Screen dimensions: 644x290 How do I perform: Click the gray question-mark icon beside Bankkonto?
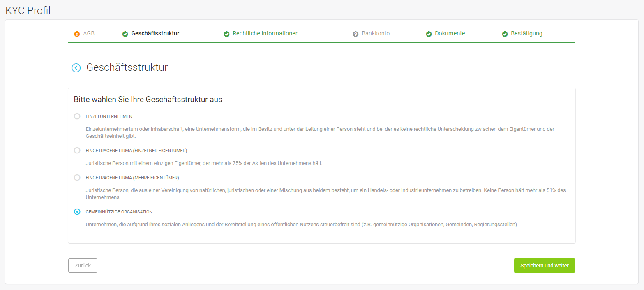tap(355, 33)
